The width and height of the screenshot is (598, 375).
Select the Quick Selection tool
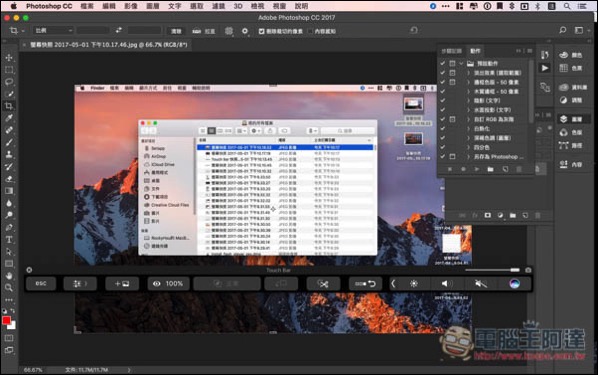click(9, 94)
